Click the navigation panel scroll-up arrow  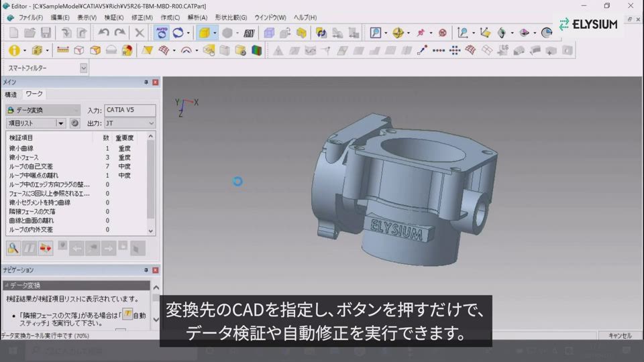coord(156,288)
